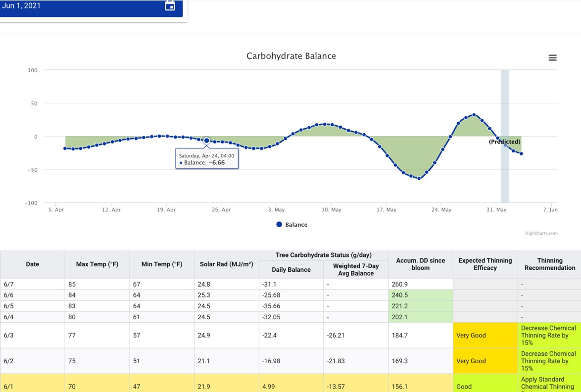Click the Carbohydrate Balance chart title

[291, 56]
